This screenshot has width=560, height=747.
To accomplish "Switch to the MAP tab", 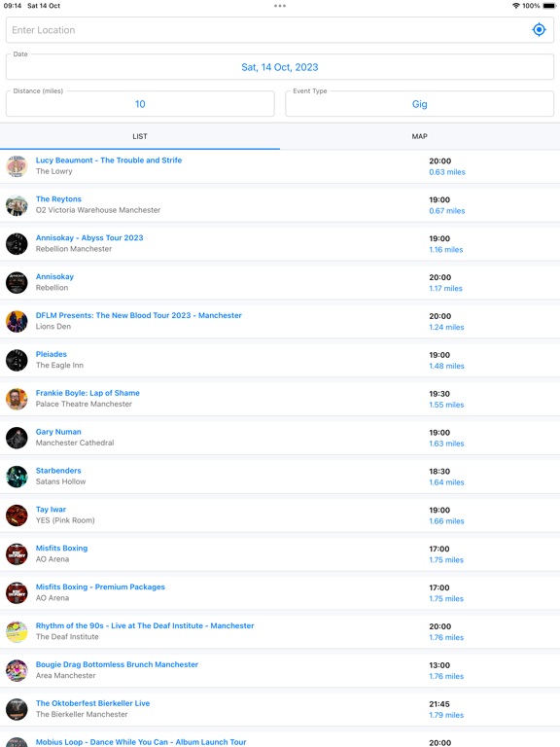I will (420, 136).
